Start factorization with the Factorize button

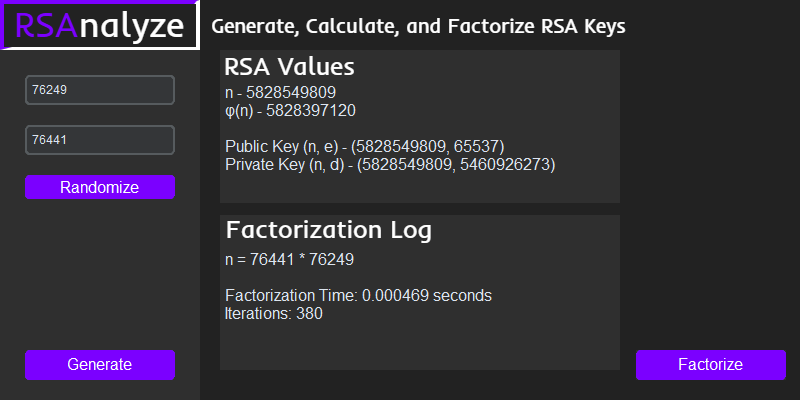(x=710, y=364)
